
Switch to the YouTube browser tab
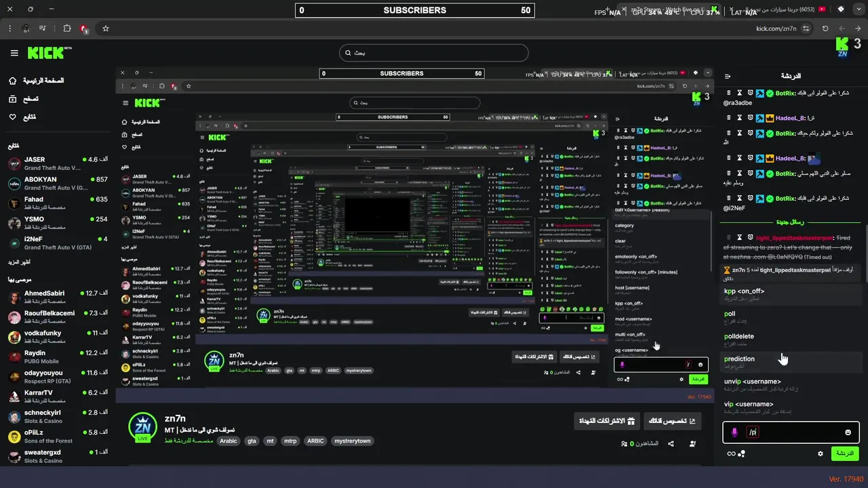point(776,9)
